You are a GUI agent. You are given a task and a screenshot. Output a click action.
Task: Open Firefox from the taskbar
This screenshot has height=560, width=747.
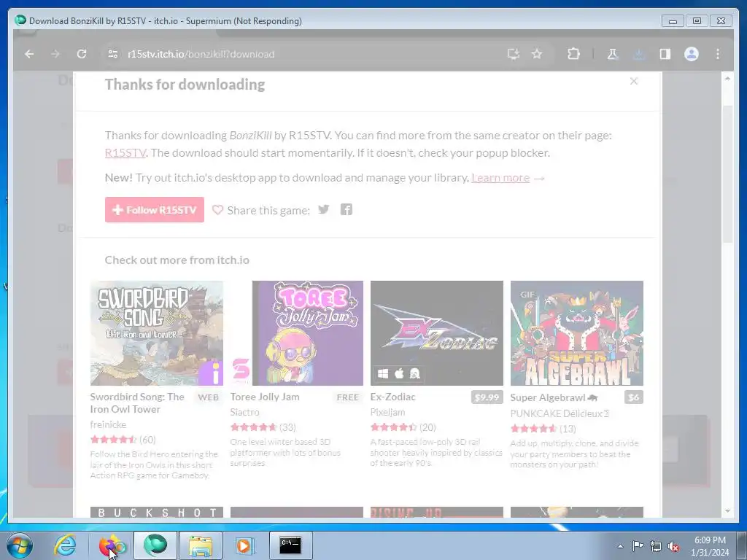[112, 545]
